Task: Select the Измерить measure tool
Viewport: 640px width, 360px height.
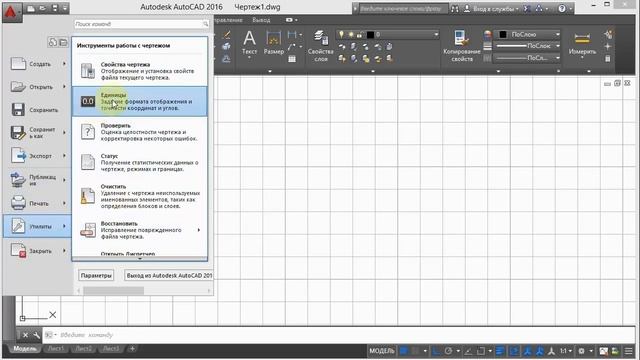Action: (582, 44)
